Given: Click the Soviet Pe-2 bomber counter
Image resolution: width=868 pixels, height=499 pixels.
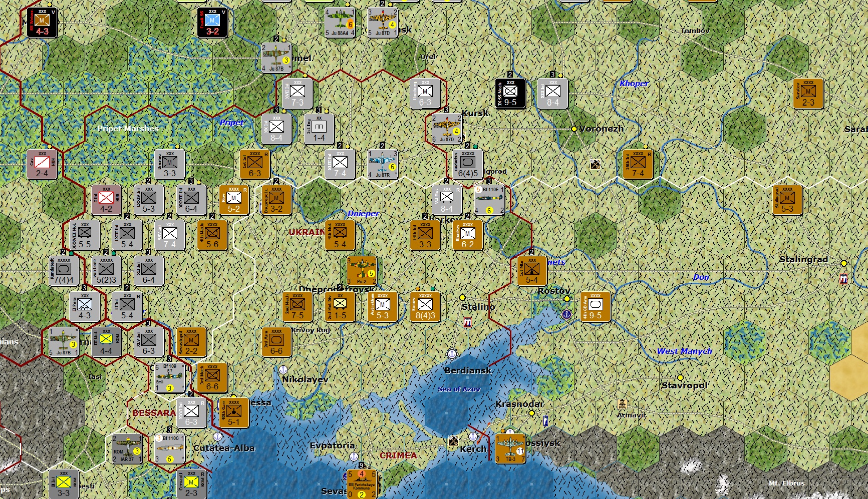Looking at the screenshot, I should 362,271.
